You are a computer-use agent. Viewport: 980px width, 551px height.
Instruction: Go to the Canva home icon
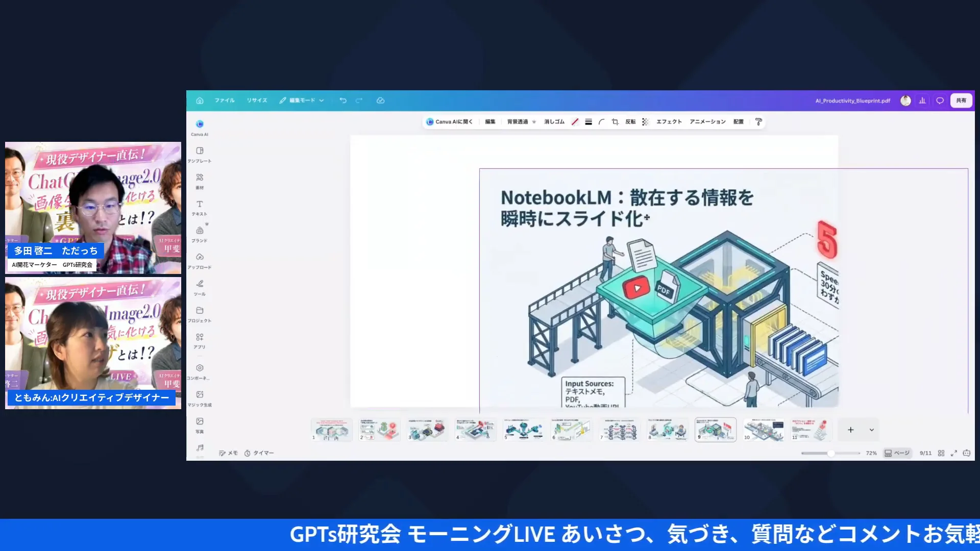(200, 101)
